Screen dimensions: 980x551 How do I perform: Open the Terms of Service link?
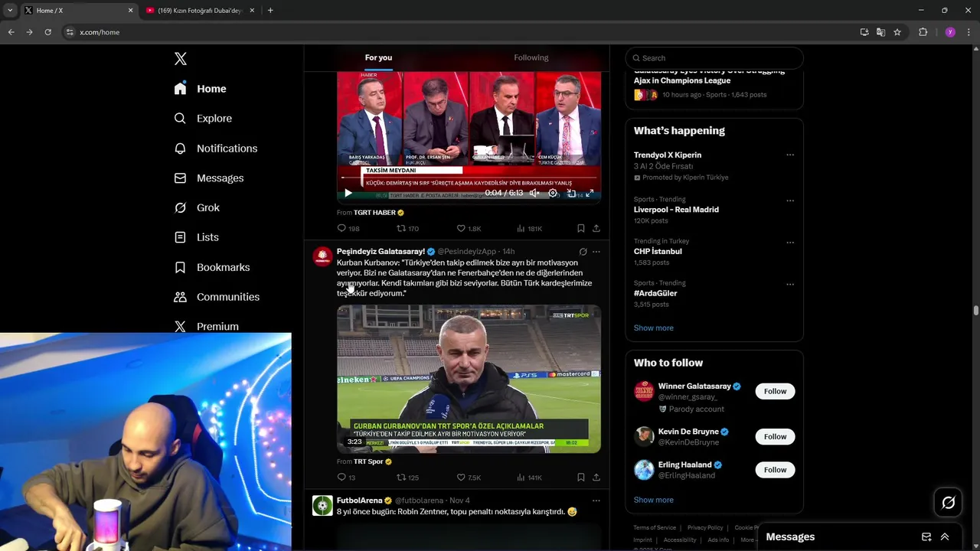655,528
